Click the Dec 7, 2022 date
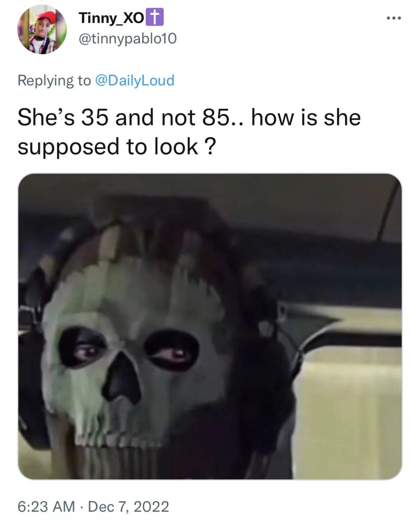Screen dimensions: 420x520 [128, 506]
